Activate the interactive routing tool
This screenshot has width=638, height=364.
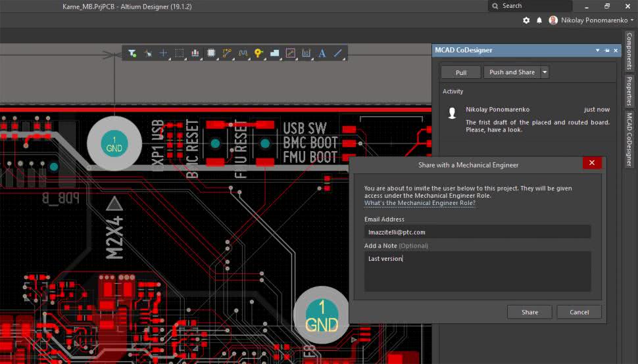tap(227, 53)
